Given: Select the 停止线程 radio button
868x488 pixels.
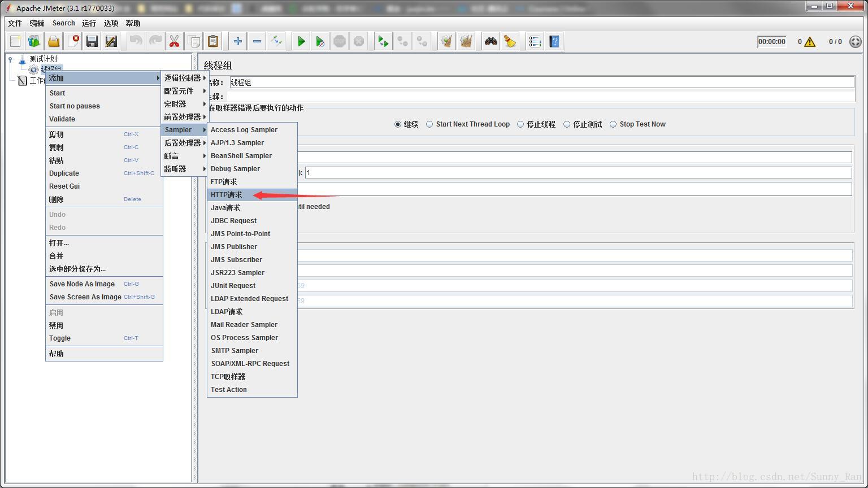Looking at the screenshot, I should pos(520,124).
